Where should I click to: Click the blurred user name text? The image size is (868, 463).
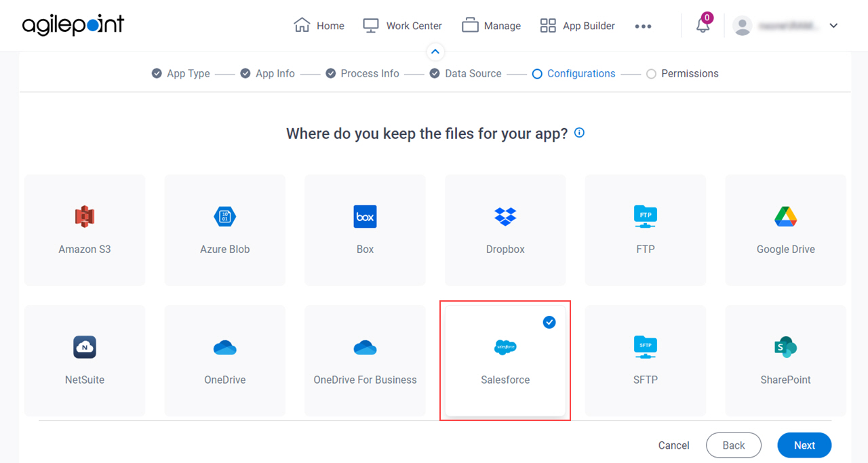[x=789, y=26]
